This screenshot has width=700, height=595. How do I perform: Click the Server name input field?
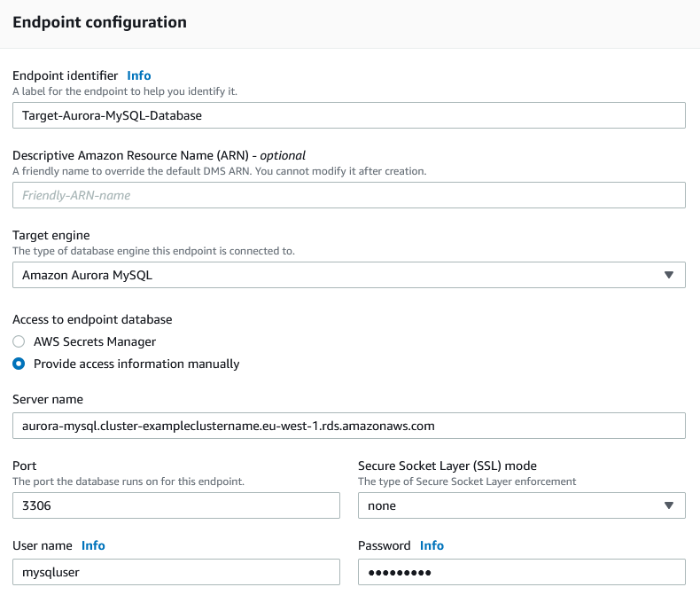coord(348,426)
